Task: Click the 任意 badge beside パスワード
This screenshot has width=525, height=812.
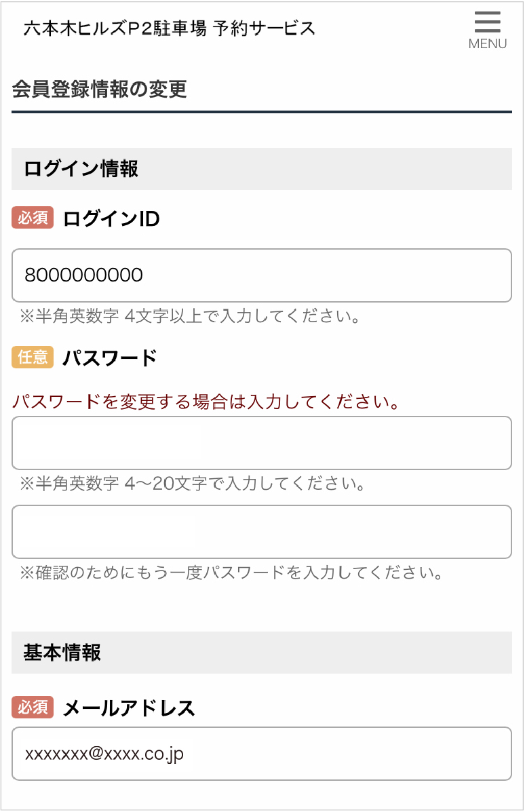Action: click(x=33, y=357)
